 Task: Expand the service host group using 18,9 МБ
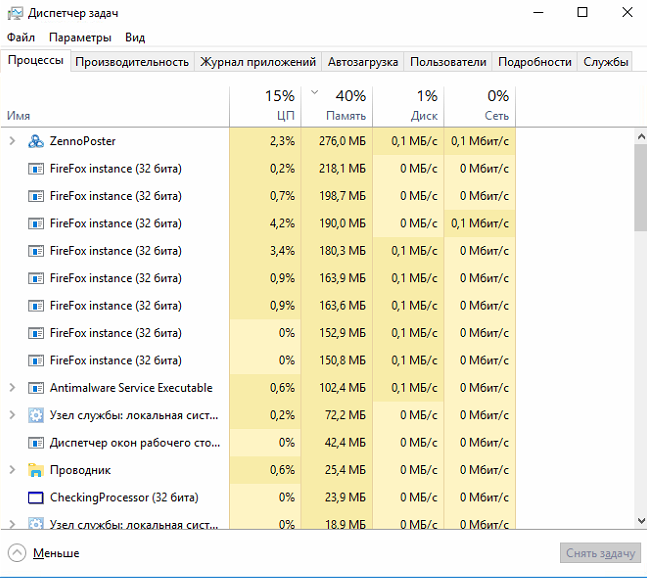12,524
